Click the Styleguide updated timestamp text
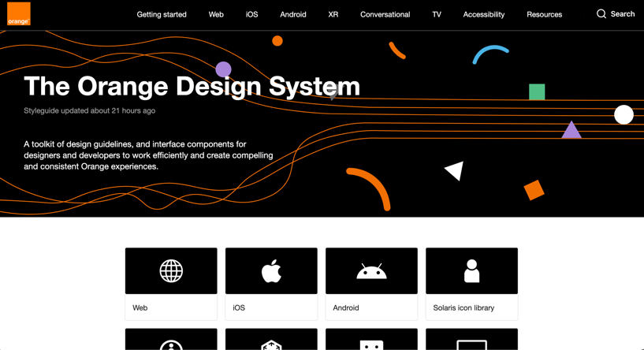 [x=90, y=110]
